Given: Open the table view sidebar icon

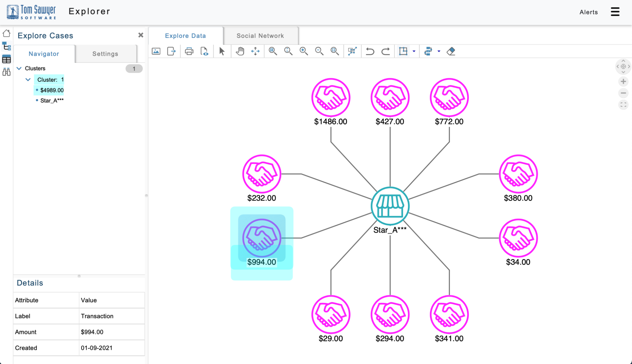Looking at the screenshot, I should tap(6, 59).
